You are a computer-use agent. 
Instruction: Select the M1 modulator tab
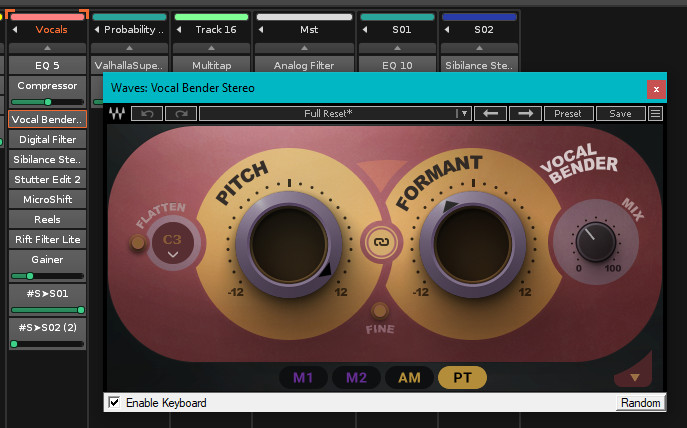(x=303, y=377)
